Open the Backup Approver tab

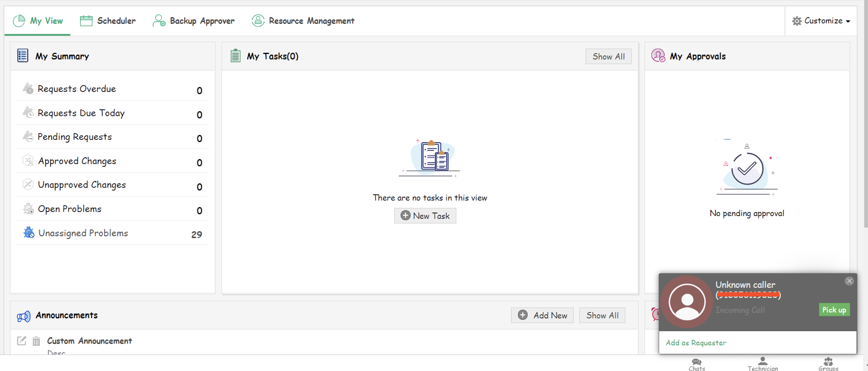pos(193,21)
